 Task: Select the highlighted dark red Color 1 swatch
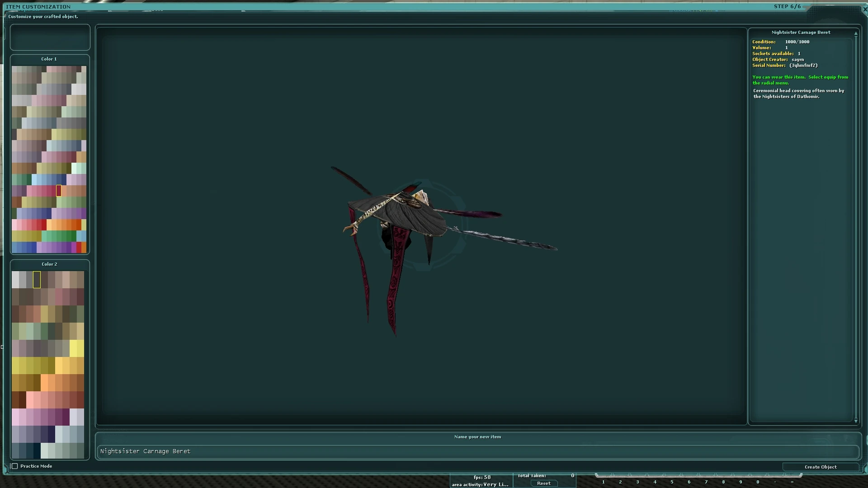coord(58,191)
